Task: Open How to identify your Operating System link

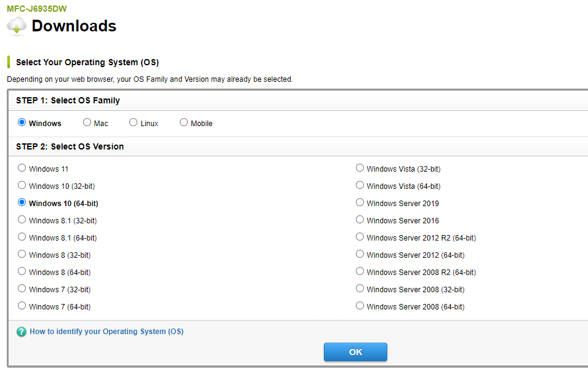Action: click(107, 332)
